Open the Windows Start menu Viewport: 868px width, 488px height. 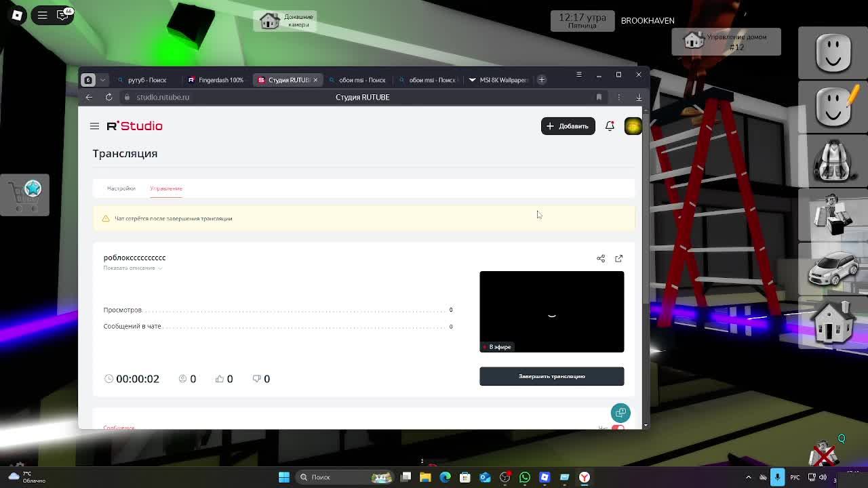(x=284, y=477)
